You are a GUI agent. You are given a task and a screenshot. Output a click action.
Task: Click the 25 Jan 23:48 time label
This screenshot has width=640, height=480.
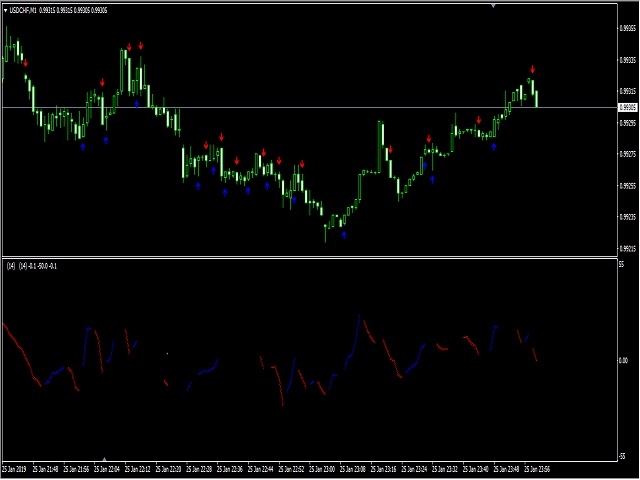point(507,469)
